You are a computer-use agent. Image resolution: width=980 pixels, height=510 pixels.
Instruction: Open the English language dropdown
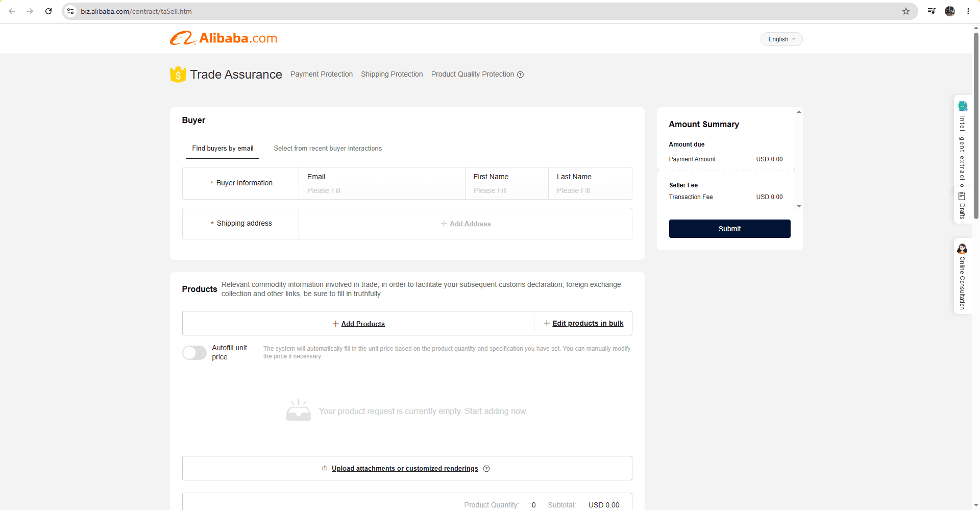click(781, 39)
